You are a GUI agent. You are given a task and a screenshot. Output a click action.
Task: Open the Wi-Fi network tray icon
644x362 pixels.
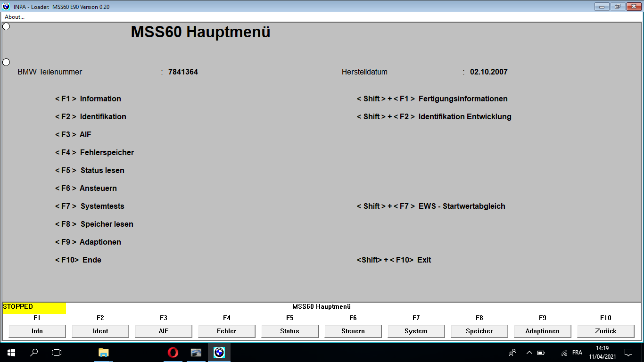[564, 353]
